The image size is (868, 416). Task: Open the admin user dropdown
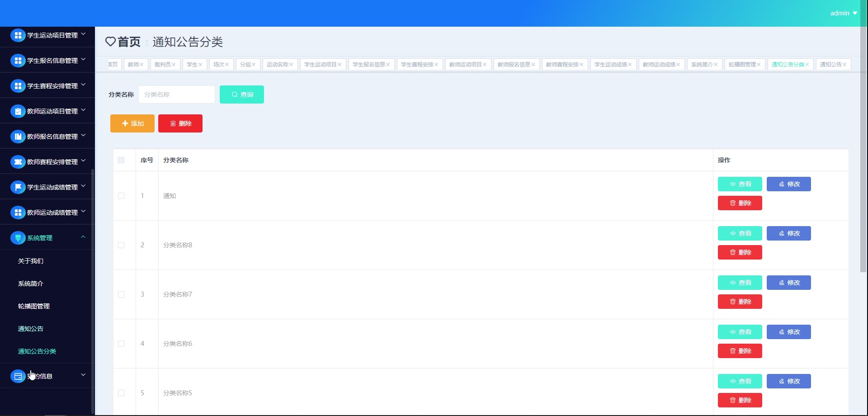point(844,13)
